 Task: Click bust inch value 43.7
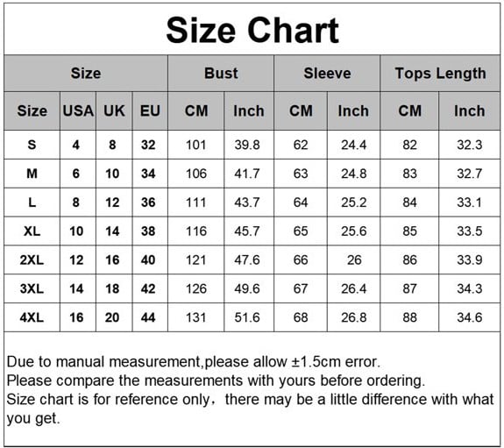(x=247, y=203)
